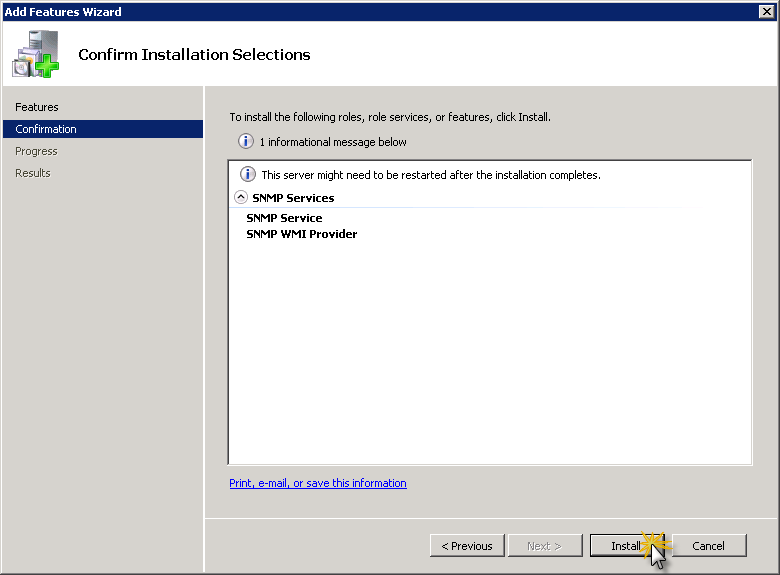Image resolution: width=780 pixels, height=575 pixels.
Task: Click info icon next to restart warning
Action: 248,174
